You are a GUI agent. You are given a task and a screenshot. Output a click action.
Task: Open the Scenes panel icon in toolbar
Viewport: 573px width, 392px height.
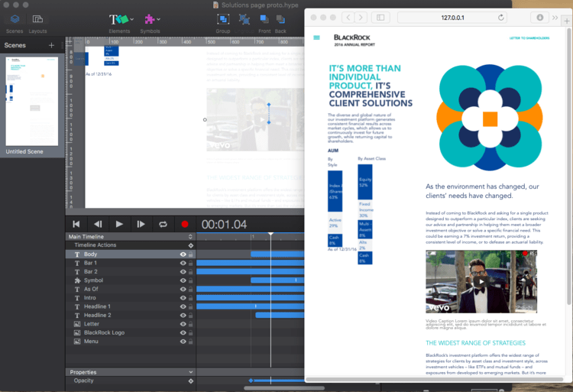pyautogui.click(x=15, y=19)
